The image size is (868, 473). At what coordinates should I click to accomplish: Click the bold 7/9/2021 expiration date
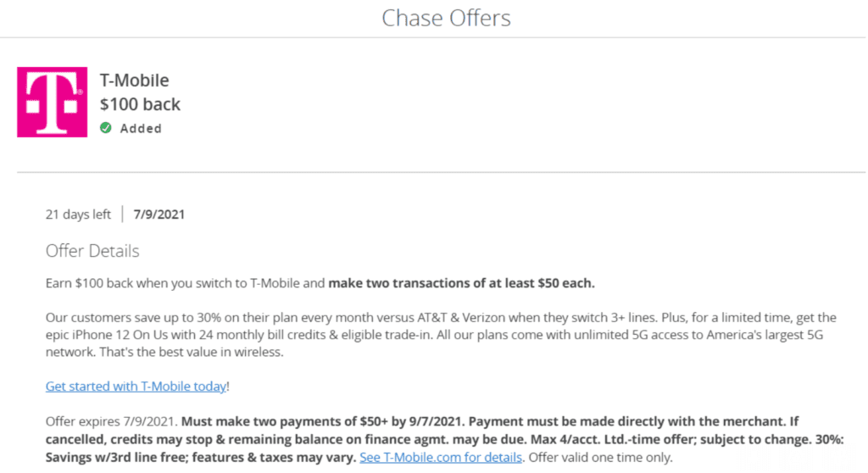pos(159,214)
